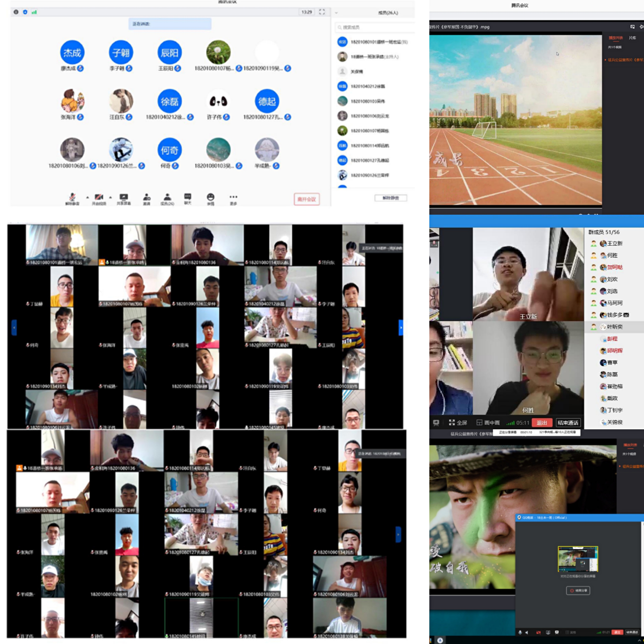This screenshot has height=644, width=644.
Task: Unmute the microphone (解除静音) in toolbar
Action: point(72,197)
